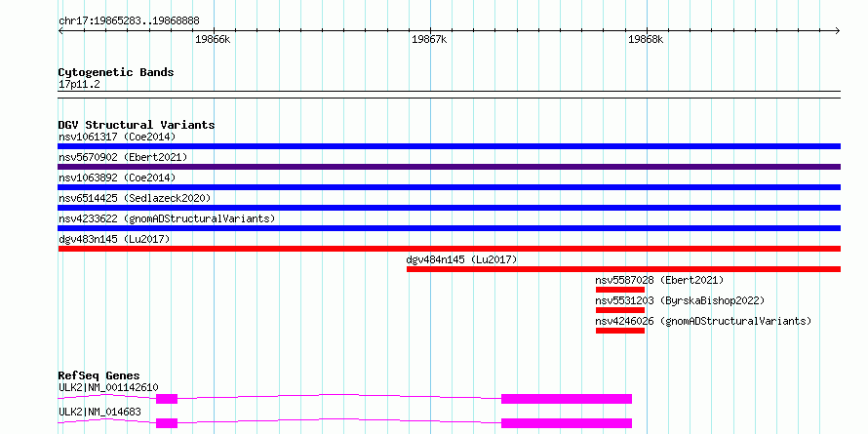The height and width of the screenshot is (434, 868).
Task: Click the nsv4233622 (gnomADStructuralVariants) label
Action: tap(167, 218)
